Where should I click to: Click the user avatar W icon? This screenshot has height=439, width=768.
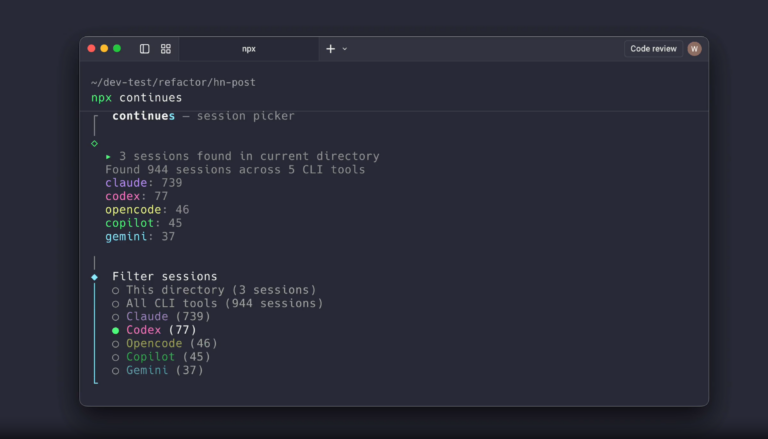pos(694,49)
